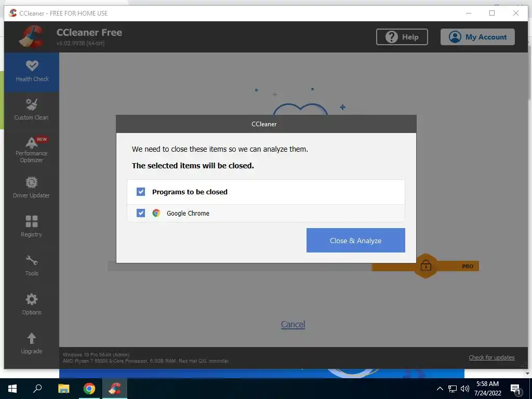Click the Help button
Screen dimensions: 532x399
coord(402,37)
